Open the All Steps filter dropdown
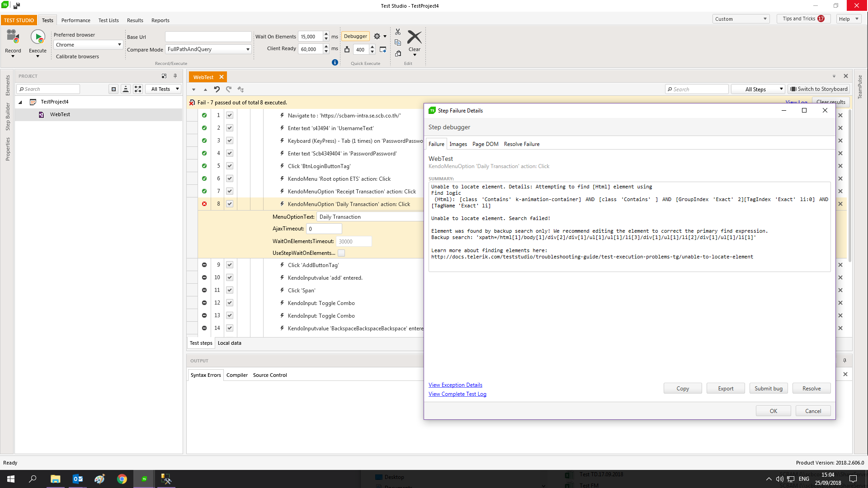Viewport: 868px width, 488px height. (759, 89)
